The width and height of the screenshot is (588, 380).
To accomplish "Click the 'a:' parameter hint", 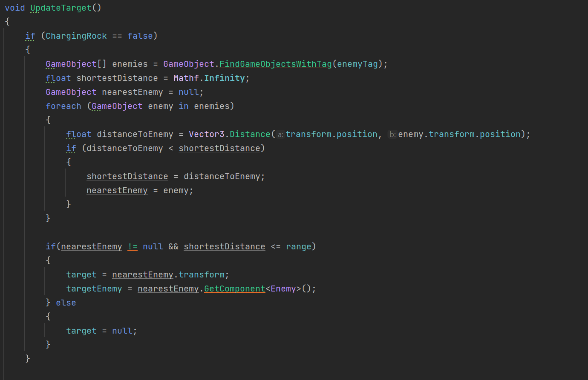I will [280, 134].
